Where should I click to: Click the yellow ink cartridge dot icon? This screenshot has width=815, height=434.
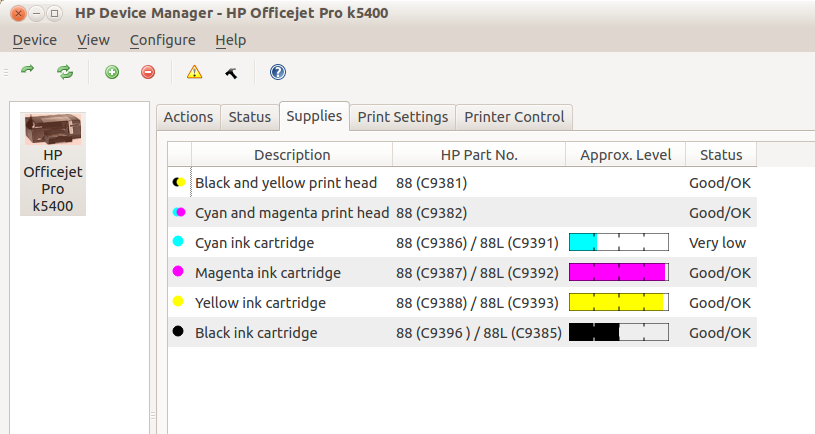coord(178,301)
